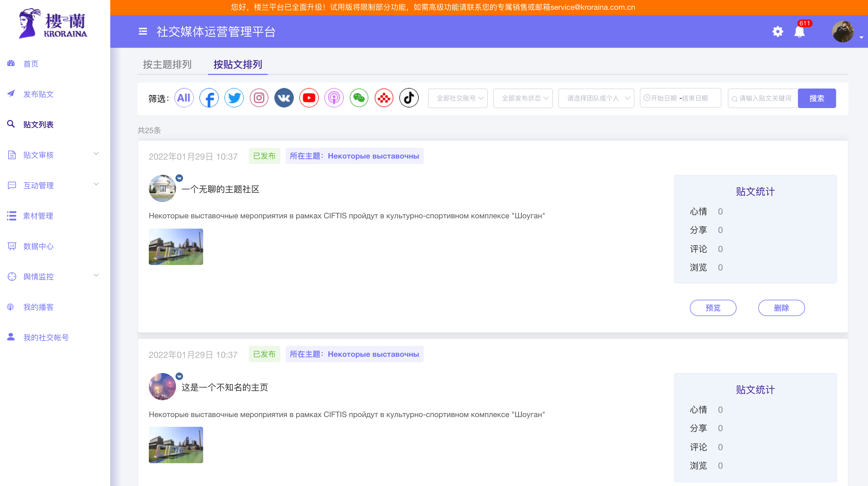
Task: Open 数据中心 from the sidebar
Action: [x=38, y=246]
